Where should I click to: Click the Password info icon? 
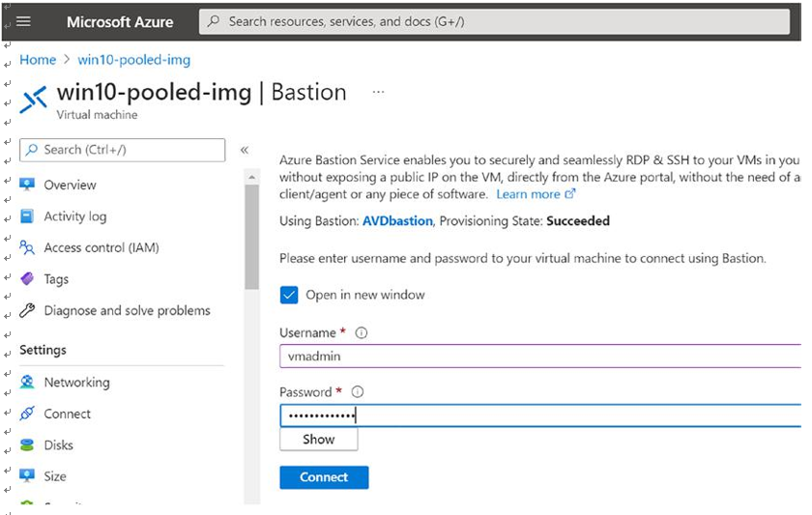pyautogui.click(x=358, y=392)
